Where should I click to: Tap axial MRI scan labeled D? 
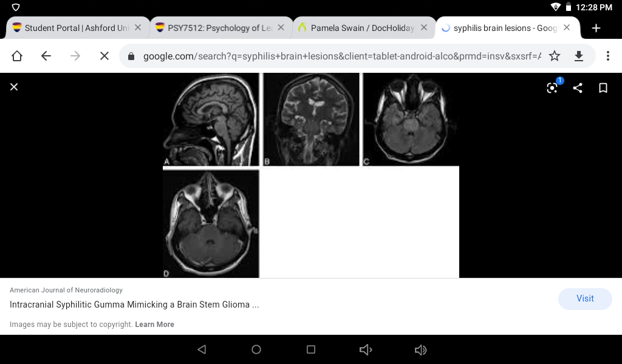coord(211,224)
